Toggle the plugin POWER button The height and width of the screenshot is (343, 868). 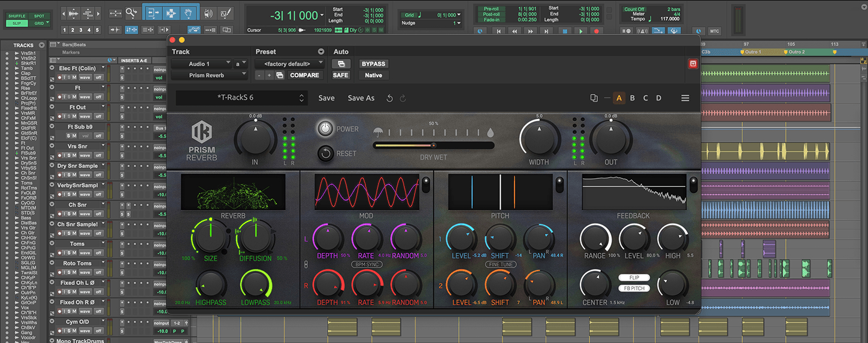(x=325, y=129)
